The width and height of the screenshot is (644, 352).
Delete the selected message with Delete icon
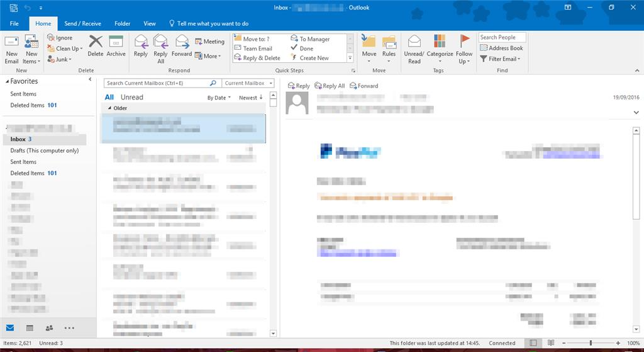tap(96, 43)
